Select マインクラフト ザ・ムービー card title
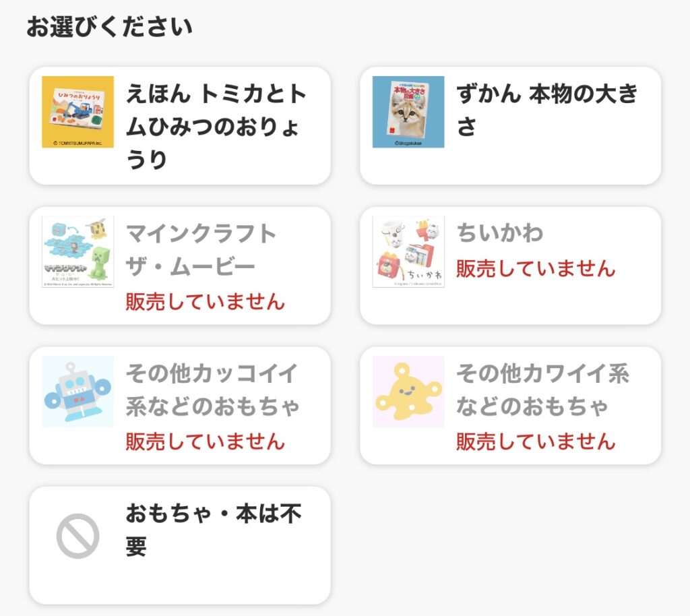Viewport: 690px width, 616px height. coord(201,250)
